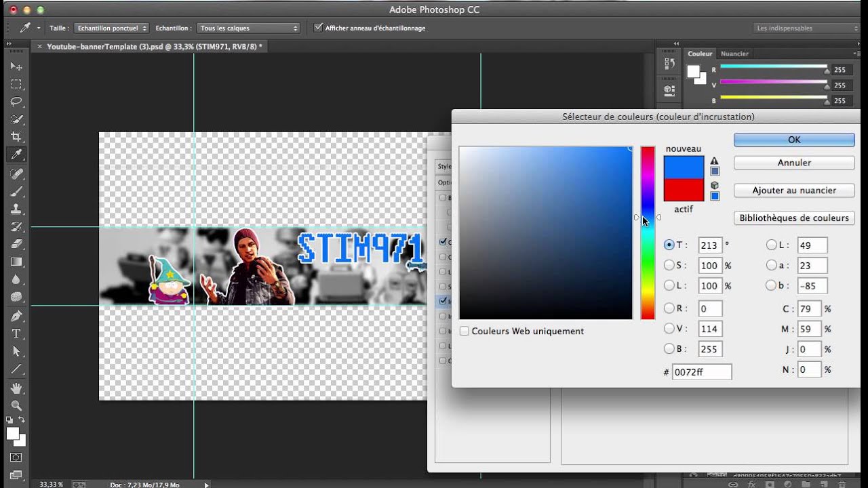
Task: Select the Eyedropper tool in the toolbox
Action: click(16, 155)
